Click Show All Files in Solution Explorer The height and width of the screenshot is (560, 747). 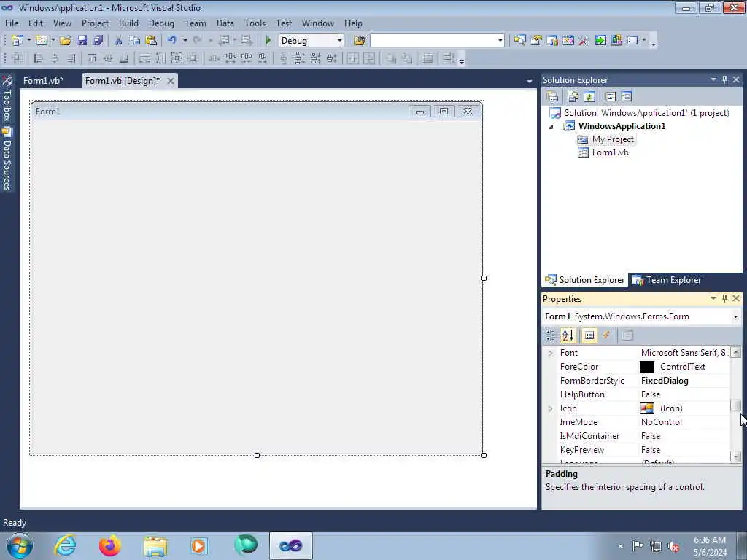pos(573,97)
